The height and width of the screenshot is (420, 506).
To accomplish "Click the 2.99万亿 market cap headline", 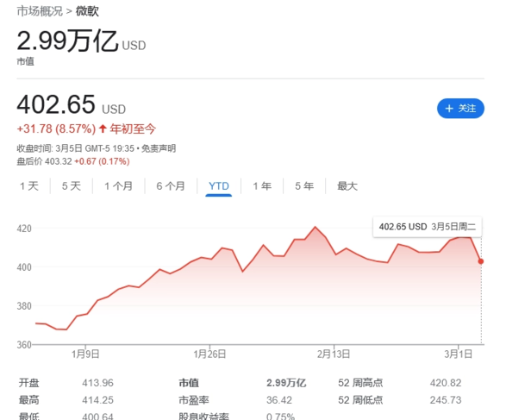I will click(x=81, y=41).
